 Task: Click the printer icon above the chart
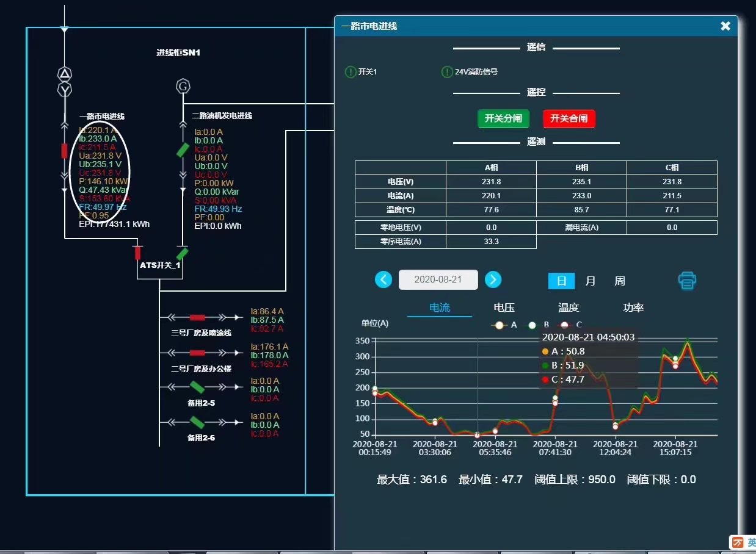[687, 281]
